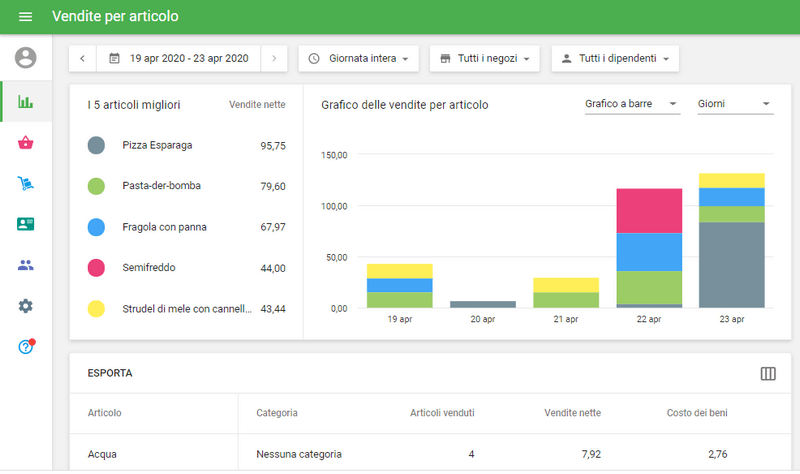Image resolution: width=800 pixels, height=474 pixels.
Task: Expand the Tutti i dipendenti dropdown
Action: pyautogui.click(x=615, y=58)
